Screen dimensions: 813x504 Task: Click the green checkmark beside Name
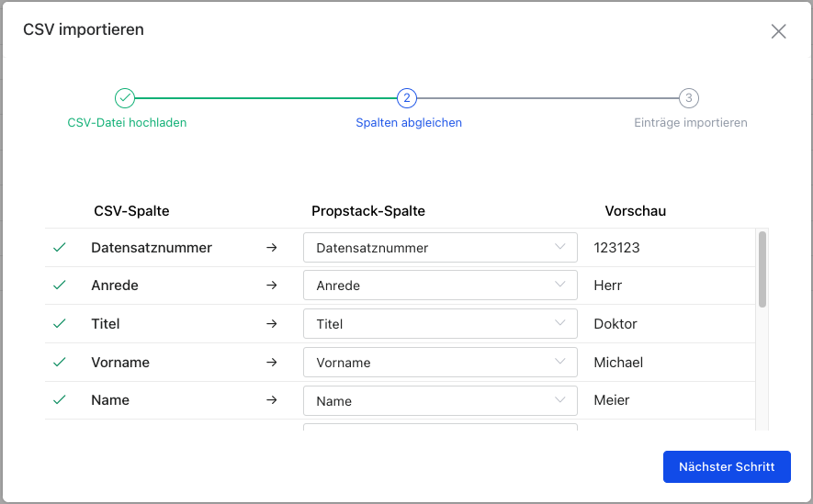(x=60, y=400)
